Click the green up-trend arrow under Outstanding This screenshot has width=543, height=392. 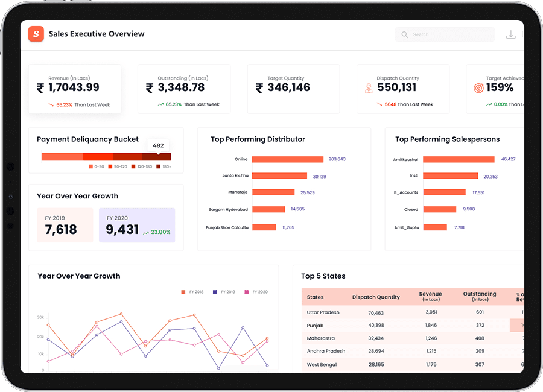[x=160, y=104]
